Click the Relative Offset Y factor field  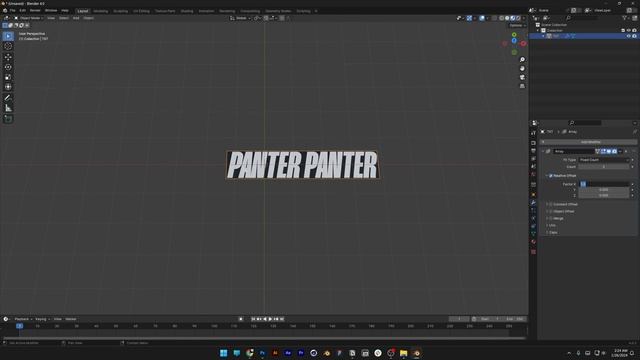[x=604, y=190]
